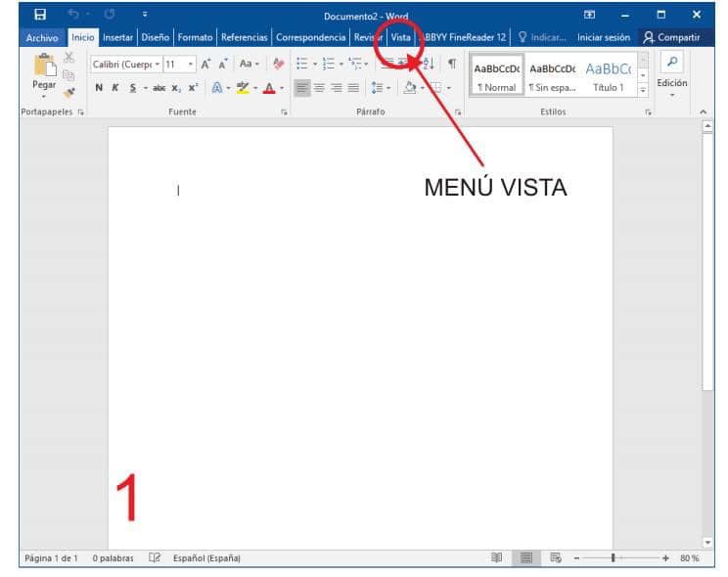Open the Aa change case dropdown

[249, 64]
